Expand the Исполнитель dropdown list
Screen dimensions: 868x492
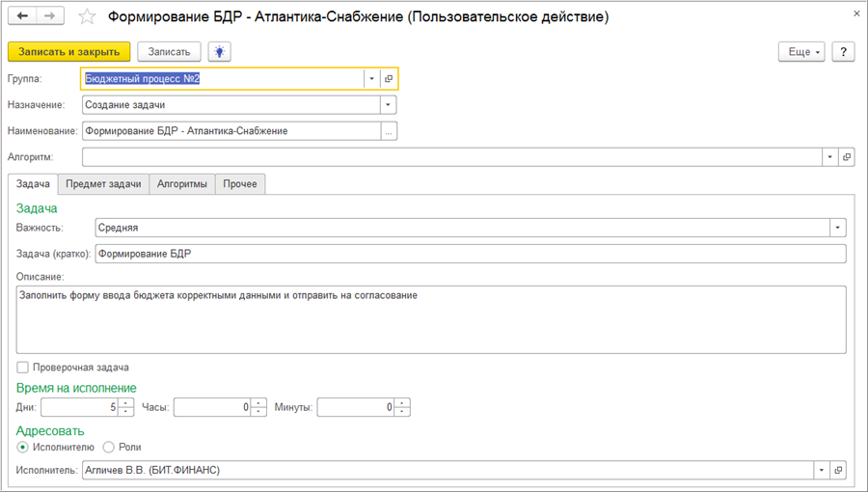[x=821, y=471]
